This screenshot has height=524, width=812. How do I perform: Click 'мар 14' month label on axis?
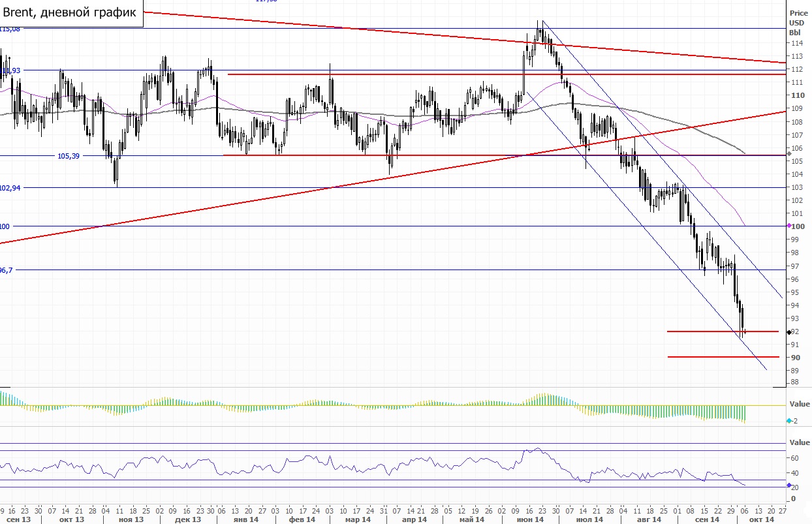(x=357, y=519)
